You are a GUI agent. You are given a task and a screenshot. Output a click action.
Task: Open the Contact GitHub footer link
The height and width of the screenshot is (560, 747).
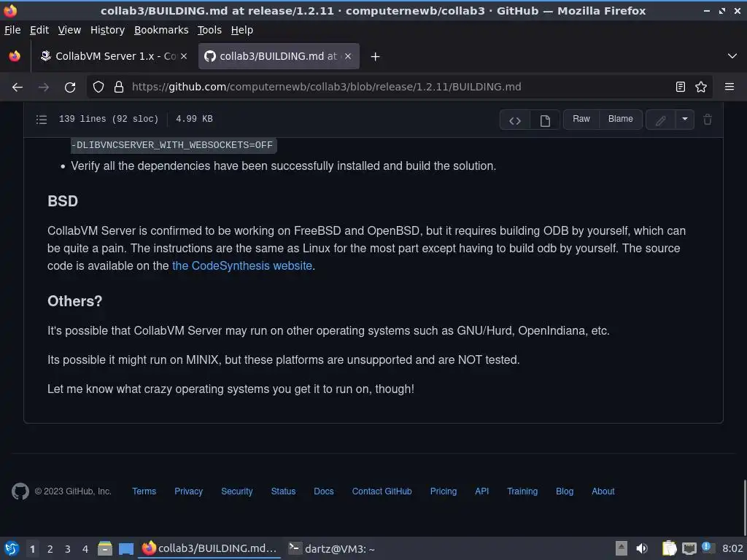pos(382,491)
